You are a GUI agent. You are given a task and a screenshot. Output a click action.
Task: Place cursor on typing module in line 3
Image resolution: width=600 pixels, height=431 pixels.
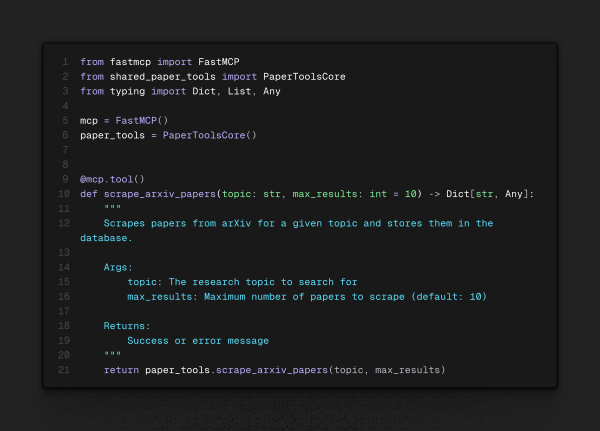point(128,91)
